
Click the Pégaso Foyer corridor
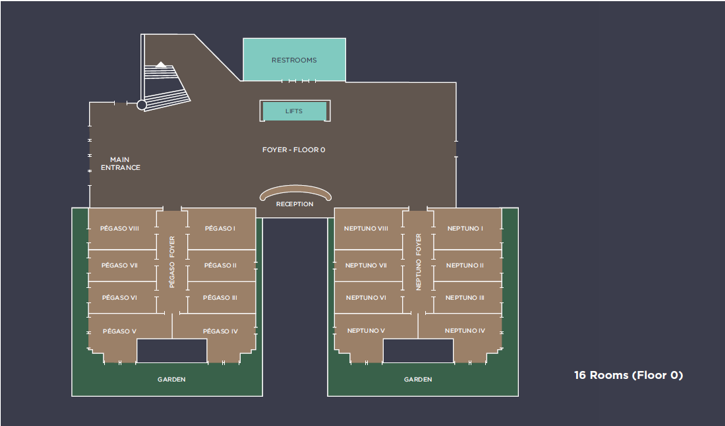[x=171, y=262]
